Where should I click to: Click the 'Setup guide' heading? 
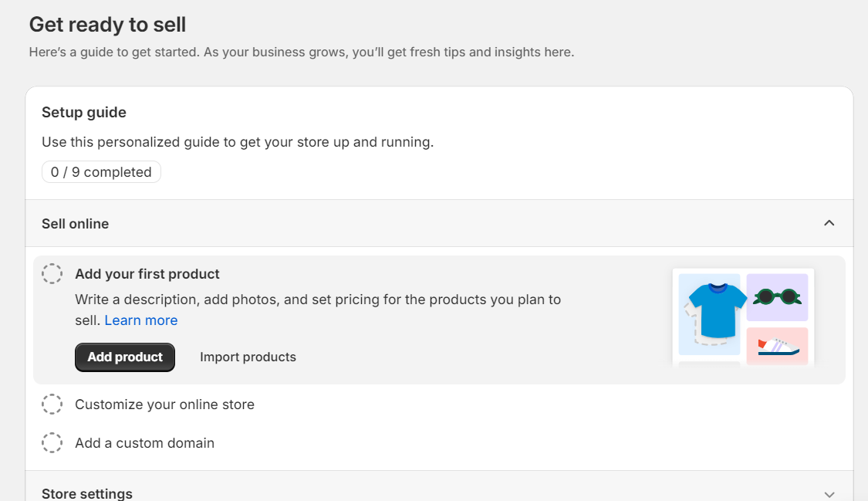click(84, 113)
